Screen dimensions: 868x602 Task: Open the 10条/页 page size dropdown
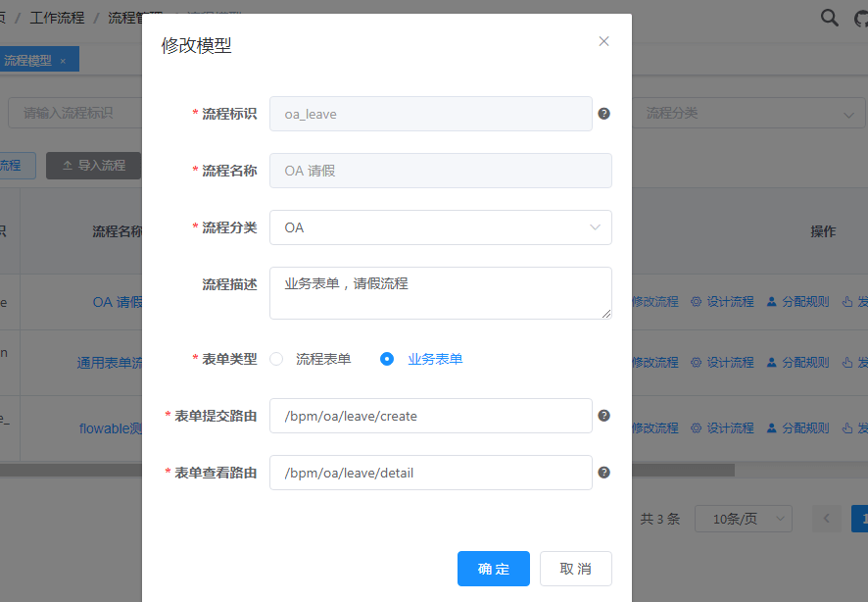click(743, 519)
